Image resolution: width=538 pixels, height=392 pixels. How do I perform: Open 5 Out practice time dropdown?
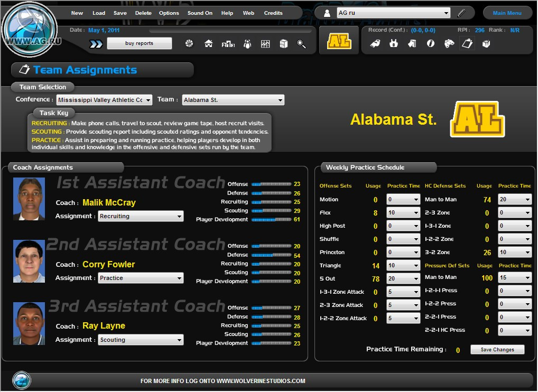(403, 278)
